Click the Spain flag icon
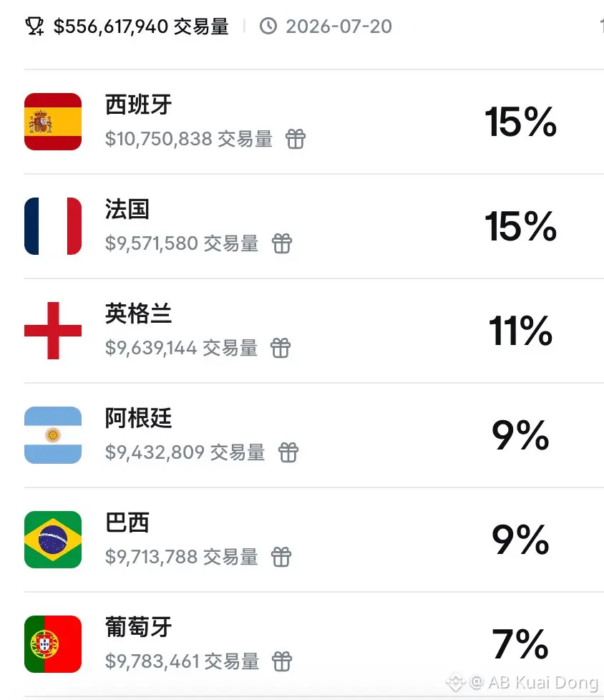Image resolution: width=604 pixels, height=700 pixels. [53, 122]
